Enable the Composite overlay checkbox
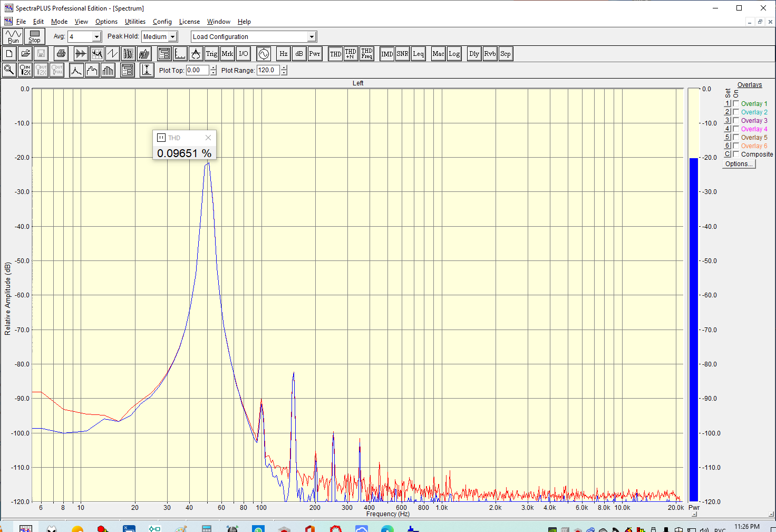The image size is (776, 532). click(736, 154)
